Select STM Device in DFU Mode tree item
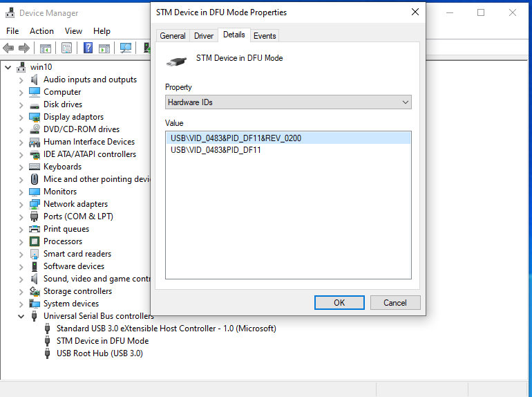Screen dimensions: 532x397 coord(102,340)
